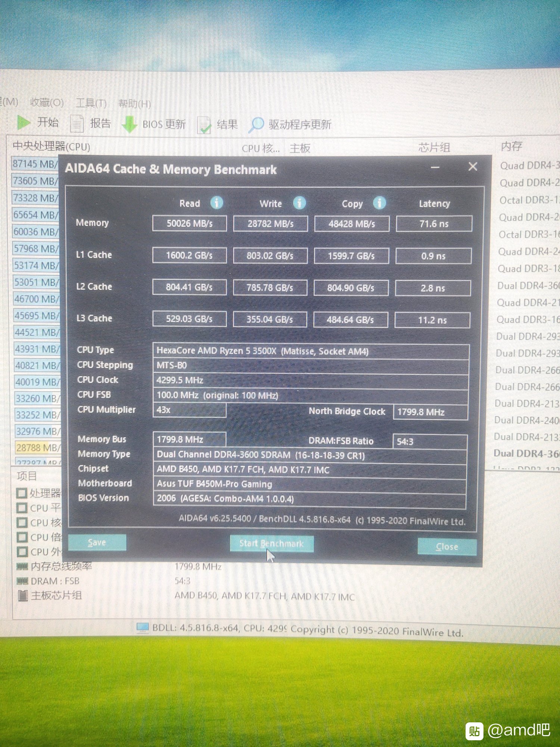Click BIOS 更新 toolbar label
Screen dimensions: 560x747
coord(164,124)
